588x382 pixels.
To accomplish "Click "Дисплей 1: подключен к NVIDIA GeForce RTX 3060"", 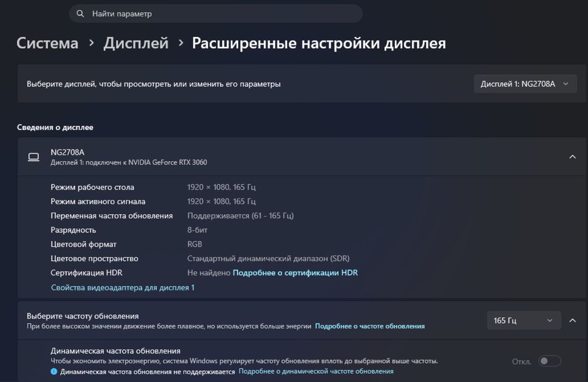I will pyautogui.click(x=129, y=162).
